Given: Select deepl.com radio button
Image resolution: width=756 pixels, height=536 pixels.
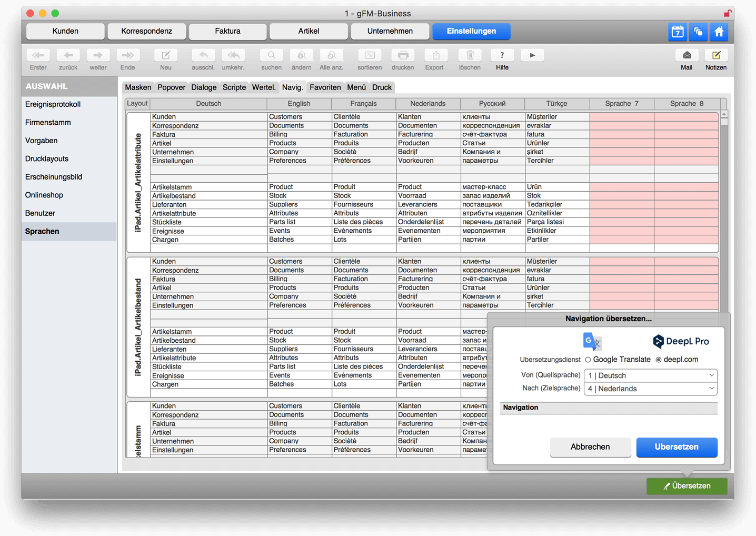Looking at the screenshot, I should point(659,360).
